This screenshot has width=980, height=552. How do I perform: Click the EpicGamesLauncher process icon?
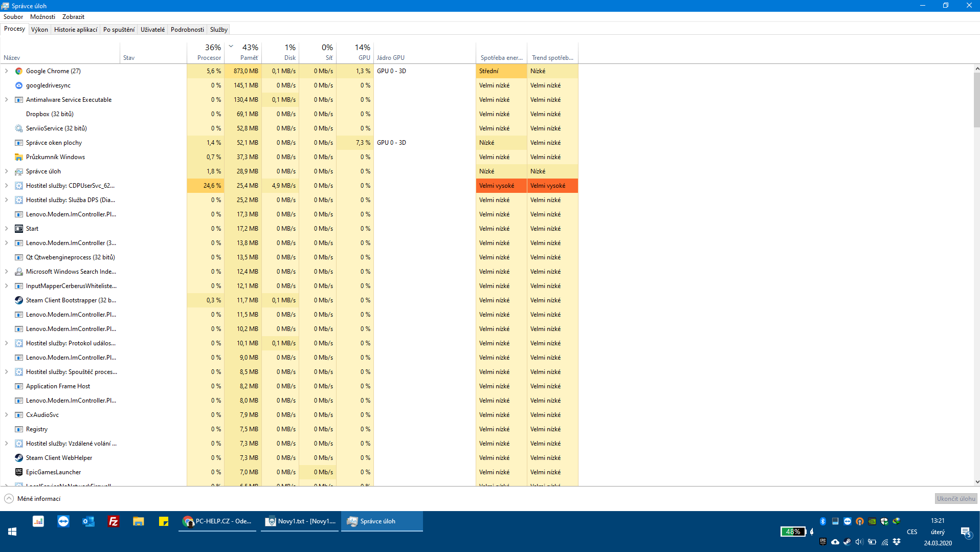tap(19, 472)
